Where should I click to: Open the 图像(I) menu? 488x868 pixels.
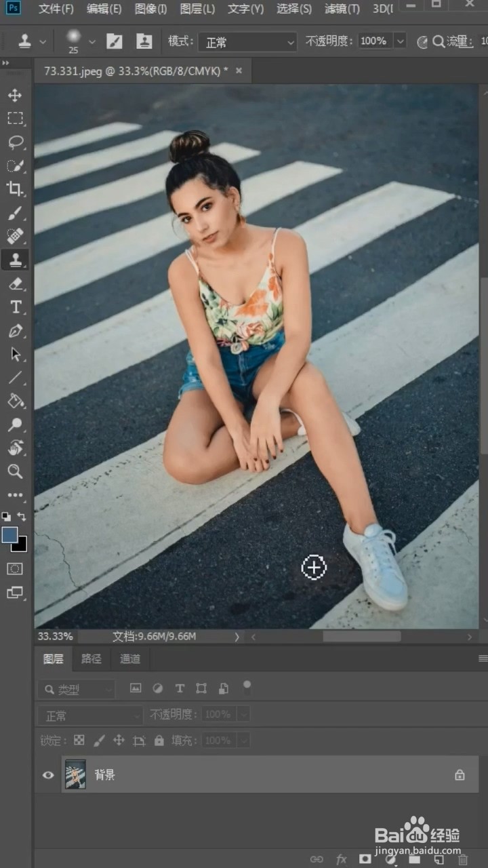coord(150,9)
